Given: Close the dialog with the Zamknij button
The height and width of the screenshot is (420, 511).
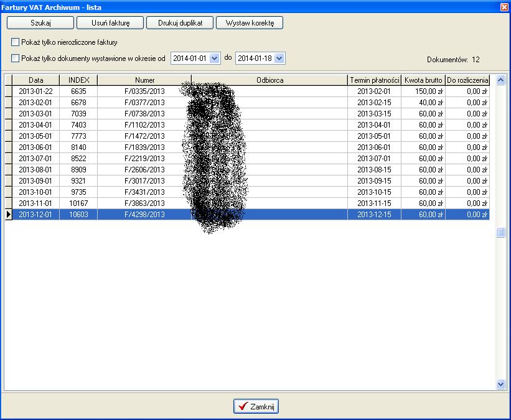Looking at the screenshot, I should pos(256,406).
